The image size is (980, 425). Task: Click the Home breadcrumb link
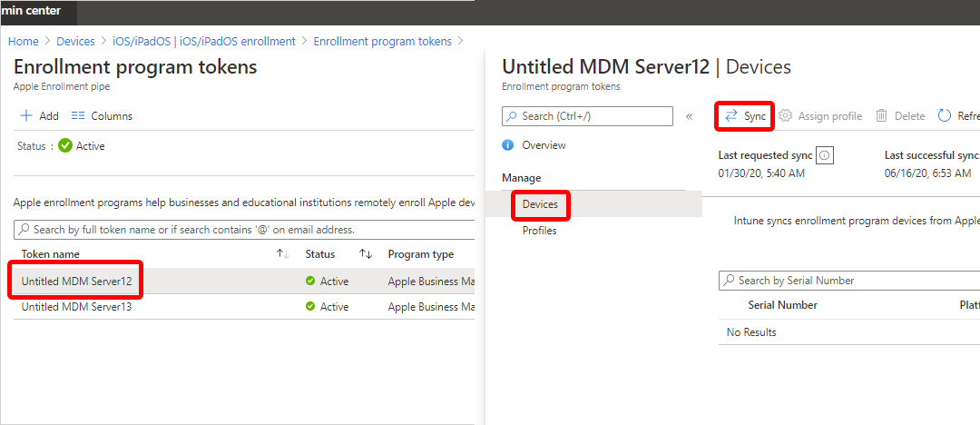[x=23, y=41]
